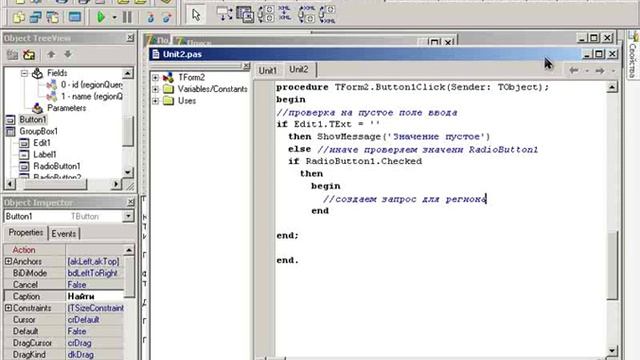Open the Run button's dropdown arrow
The width and height of the screenshot is (640, 360).
click(x=114, y=18)
